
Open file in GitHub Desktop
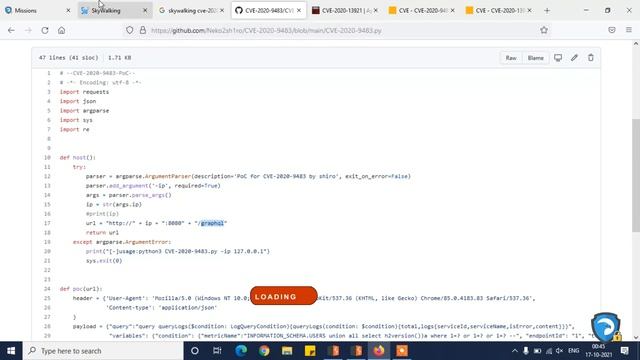[x=558, y=58]
